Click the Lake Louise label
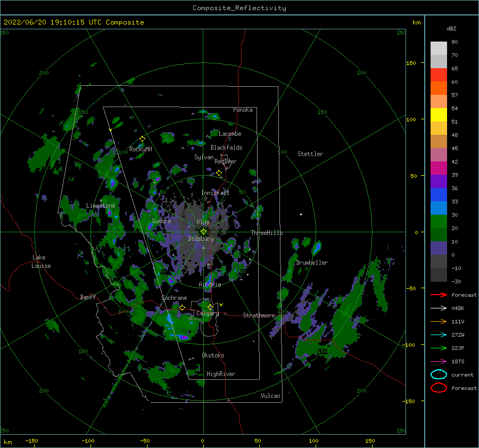The height and width of the screenshot is (448, 479). tap(42, 262)
